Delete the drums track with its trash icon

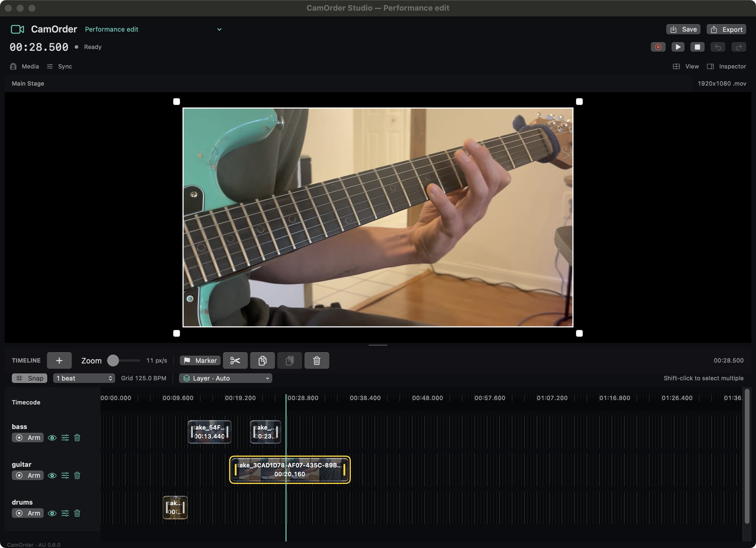77,513
